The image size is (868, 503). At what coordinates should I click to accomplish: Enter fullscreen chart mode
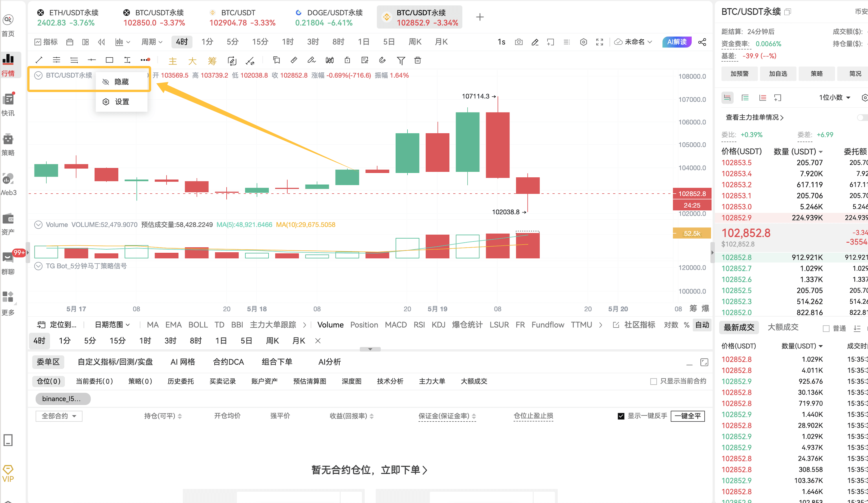(599, 42)
